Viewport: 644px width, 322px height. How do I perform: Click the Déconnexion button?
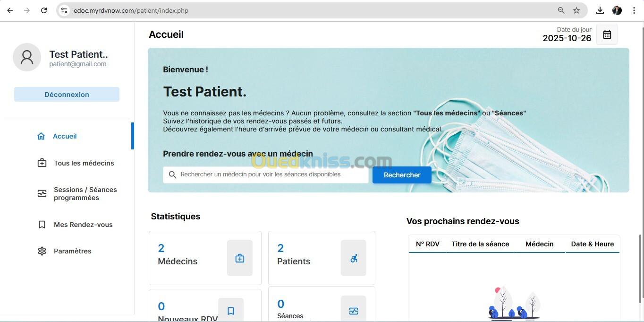click(67, 95)
